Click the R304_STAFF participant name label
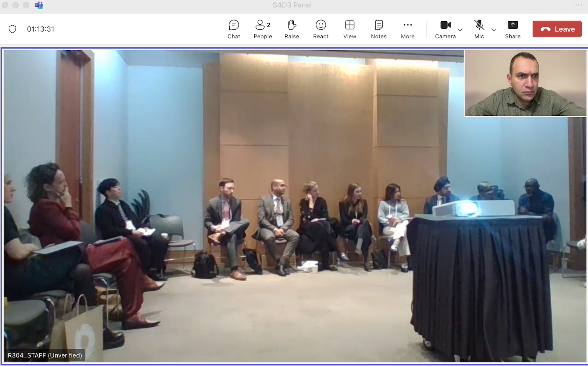This screenshot has height=366, width=588. (44, 355)
